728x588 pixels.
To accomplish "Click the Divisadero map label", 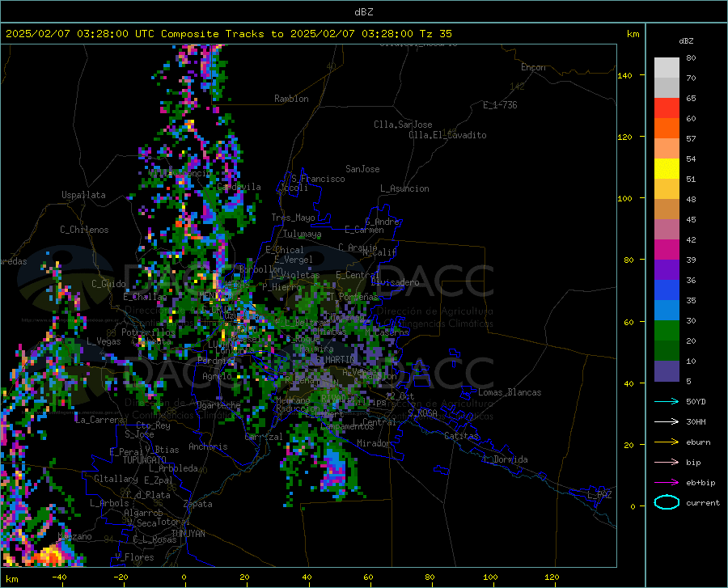I will pyautogui.click(x=395, y=282).
